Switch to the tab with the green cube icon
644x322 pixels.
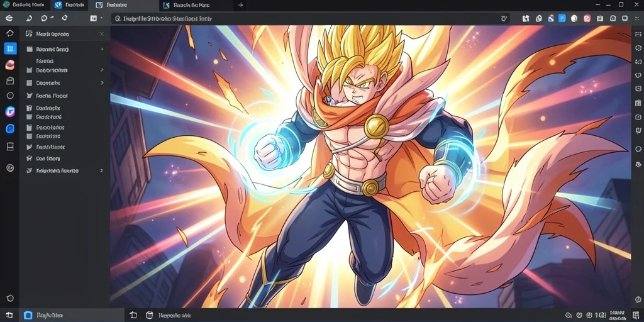pyautogui.click(x=25, y=5)
